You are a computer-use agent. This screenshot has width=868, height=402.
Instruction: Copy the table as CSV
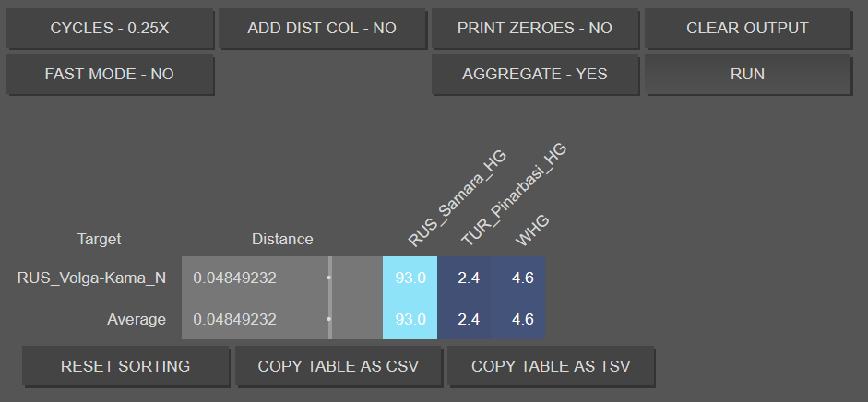[339, 366]
